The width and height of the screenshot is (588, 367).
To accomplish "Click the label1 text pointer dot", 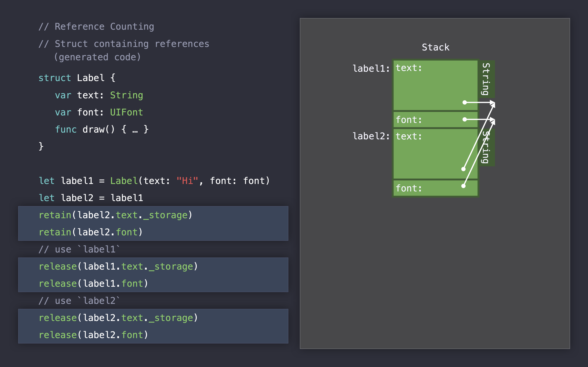I will [x=465, y=102].
